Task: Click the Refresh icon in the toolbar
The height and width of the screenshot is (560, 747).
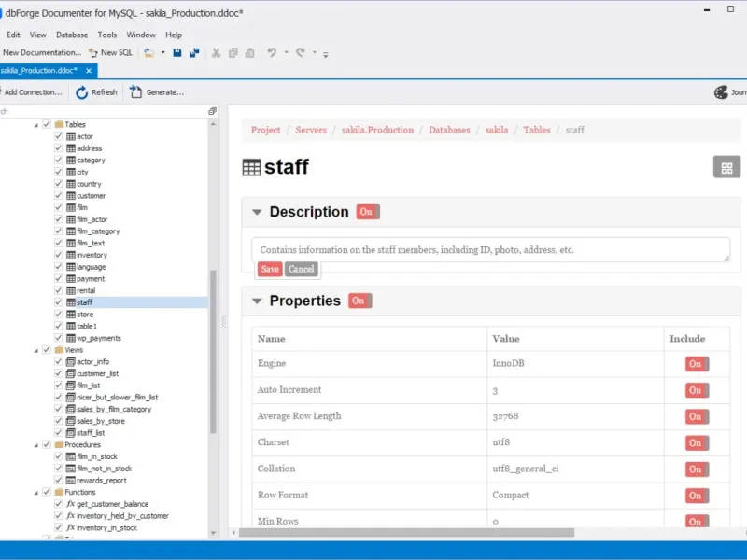Action: pos(82,92)
